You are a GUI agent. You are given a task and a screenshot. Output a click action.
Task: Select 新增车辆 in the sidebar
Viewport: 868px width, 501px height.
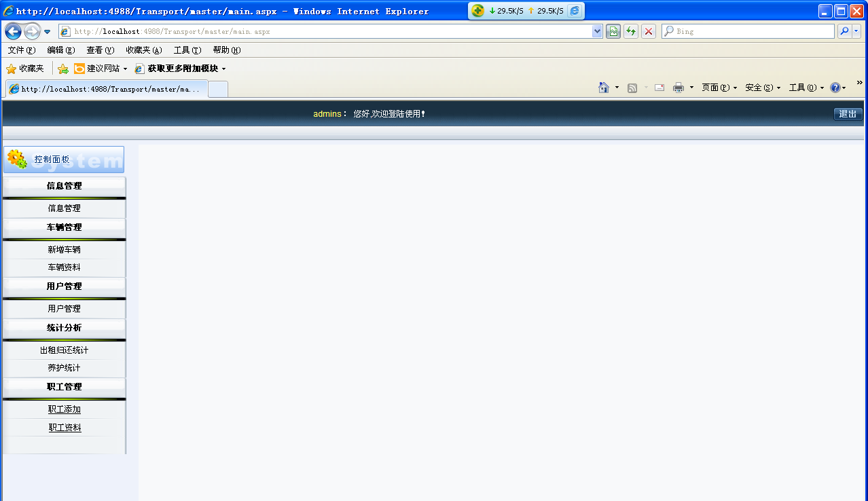65,250
